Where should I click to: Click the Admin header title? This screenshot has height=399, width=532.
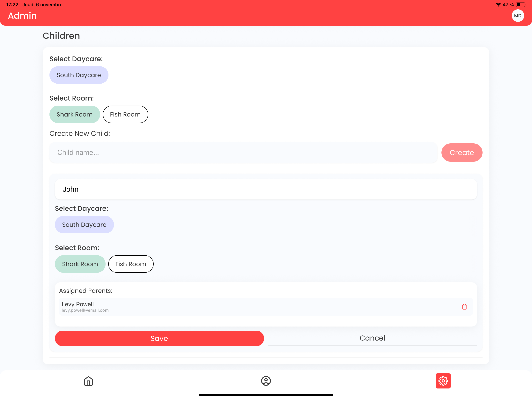click(22, 16)
